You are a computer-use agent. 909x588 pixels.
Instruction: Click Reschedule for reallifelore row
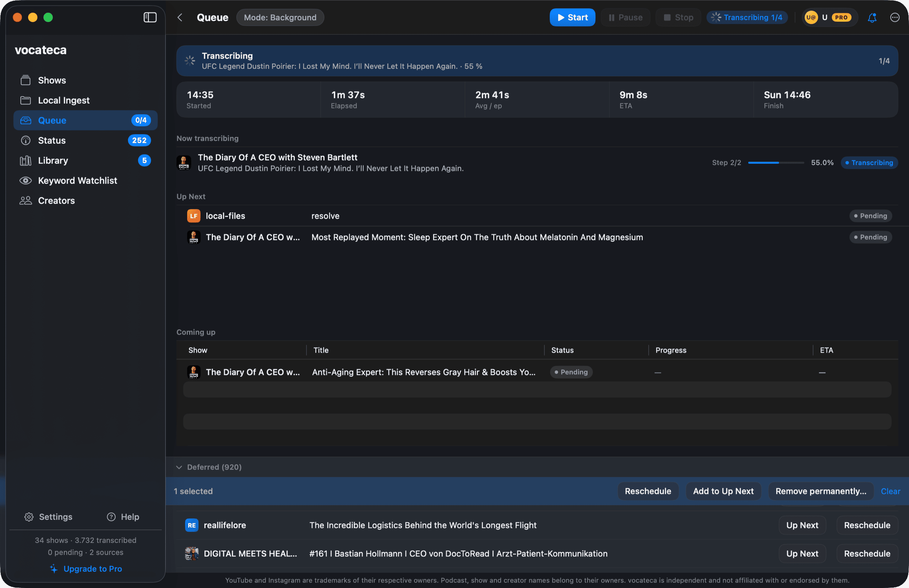(x=867, y=525)
